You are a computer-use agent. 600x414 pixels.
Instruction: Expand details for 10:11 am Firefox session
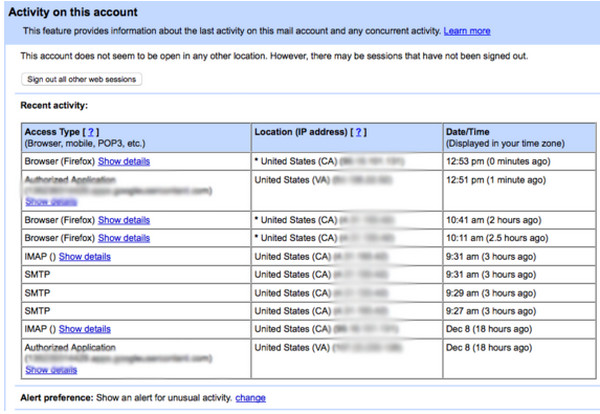click(x=124, y=238)
